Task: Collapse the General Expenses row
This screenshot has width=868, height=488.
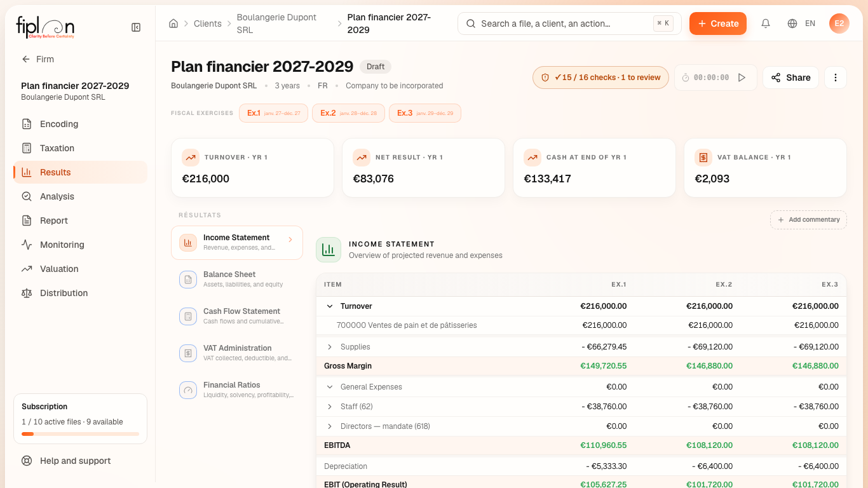Action: 330,387
